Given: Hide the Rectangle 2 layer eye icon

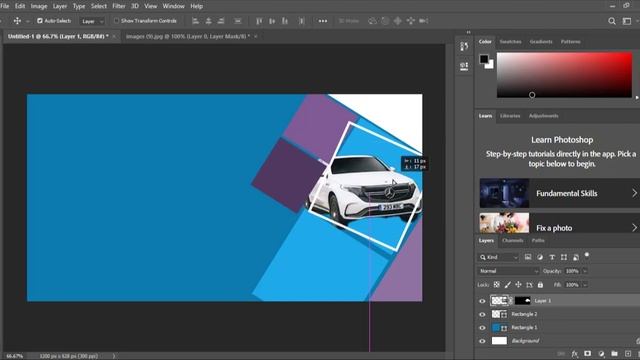Looking at the screenshot, I should pyautogui.click(x=482, y=314).
